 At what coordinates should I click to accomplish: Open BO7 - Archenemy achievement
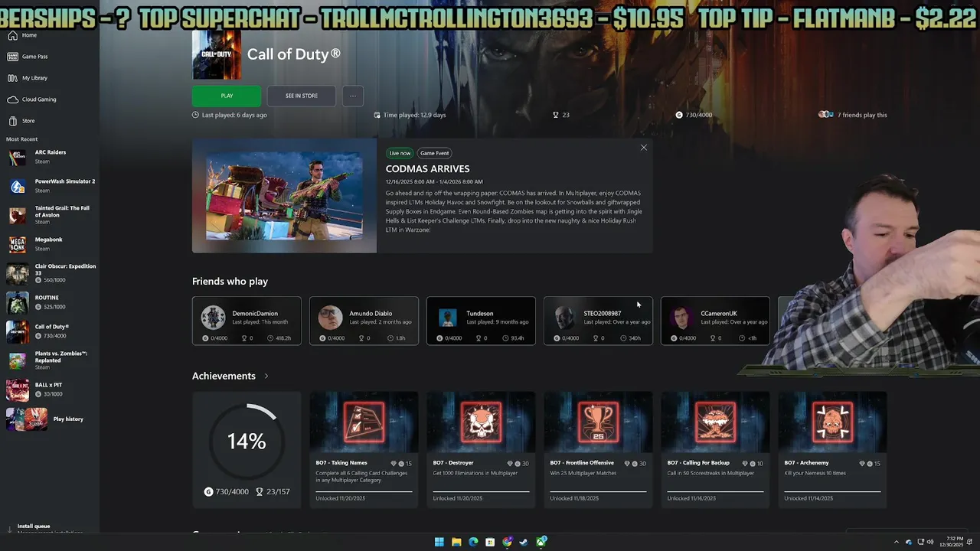point(832,450)
